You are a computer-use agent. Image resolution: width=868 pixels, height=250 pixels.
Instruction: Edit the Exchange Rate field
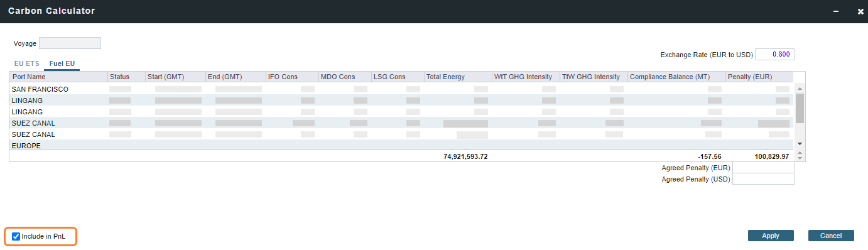coord(774,54)
